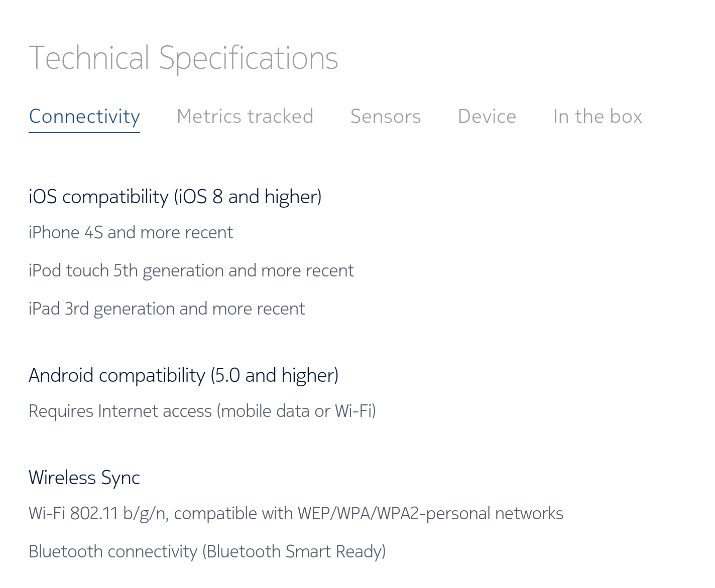Click the iOS compatibility heading

click(175, 197)
